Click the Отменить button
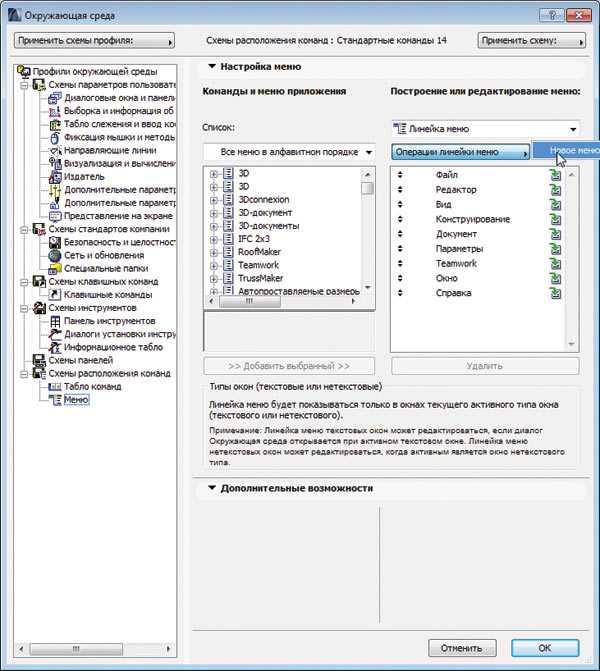600x671 pixels. 462,648
